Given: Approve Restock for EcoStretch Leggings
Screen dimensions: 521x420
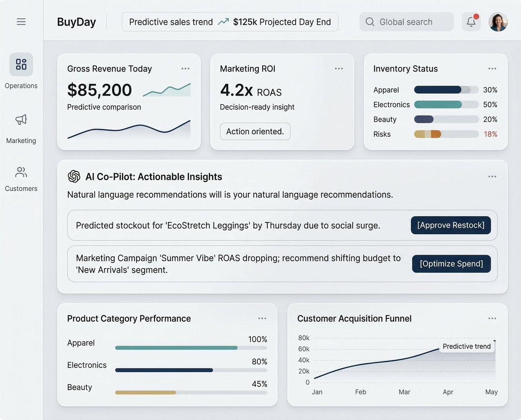Looking at the screenshot, I should pyautogui.click(x=451, y=225).
